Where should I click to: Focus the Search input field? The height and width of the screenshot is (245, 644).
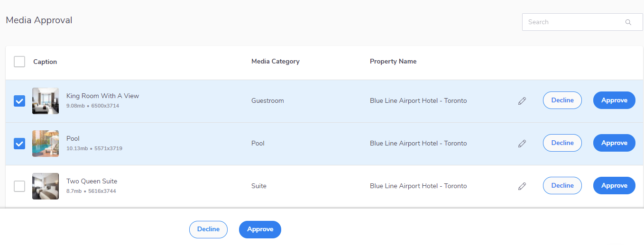(x=582, y=22)
